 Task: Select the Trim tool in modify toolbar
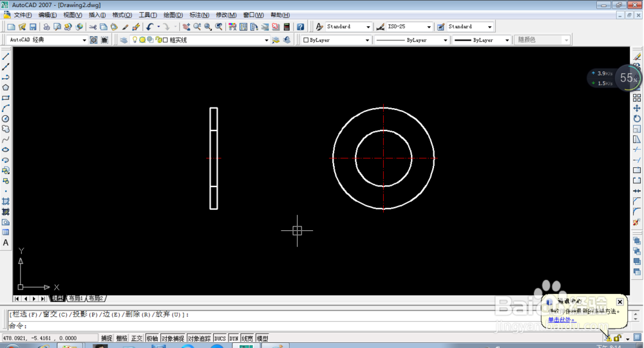[637, 150]
